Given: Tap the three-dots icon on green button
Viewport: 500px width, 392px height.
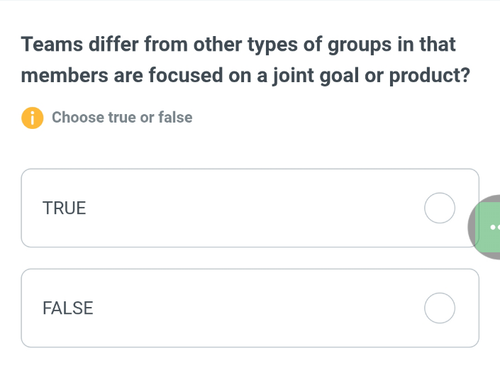Looking at the screenshot, I should point(495,227).
